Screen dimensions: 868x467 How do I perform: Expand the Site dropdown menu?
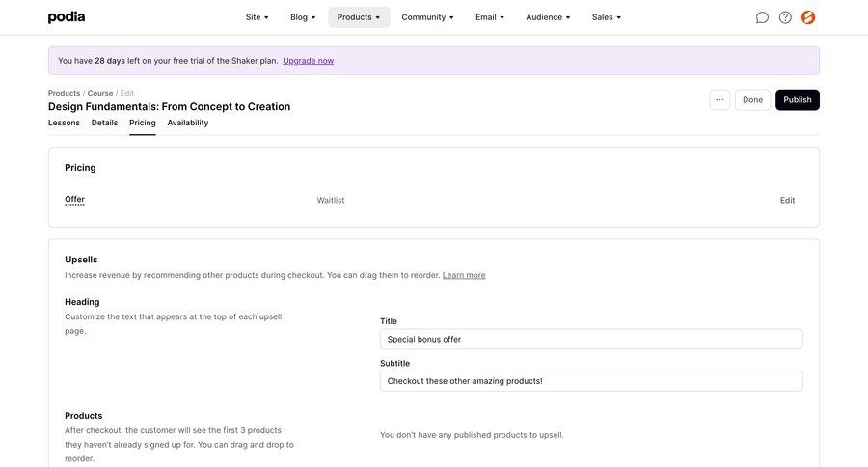[257, 17]
